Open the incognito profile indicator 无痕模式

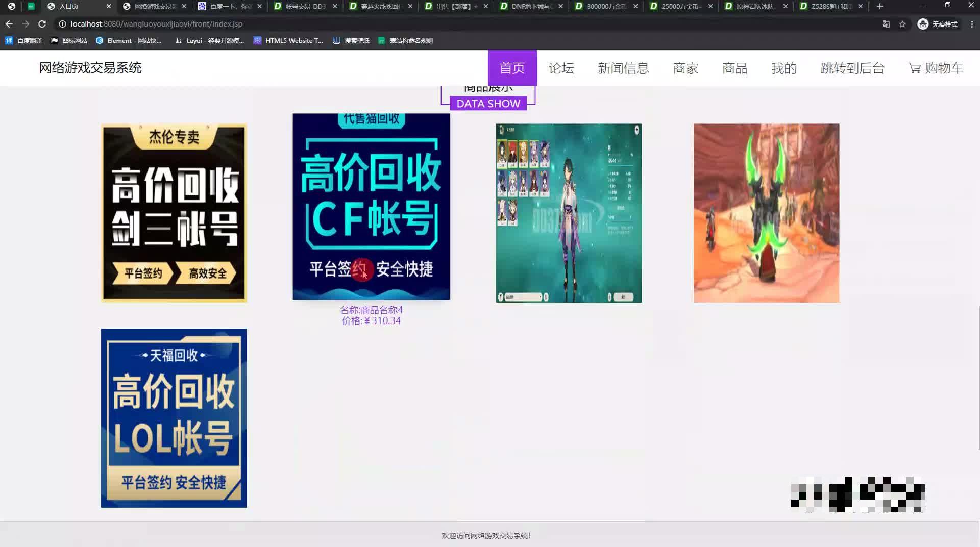tap(938, 24)
